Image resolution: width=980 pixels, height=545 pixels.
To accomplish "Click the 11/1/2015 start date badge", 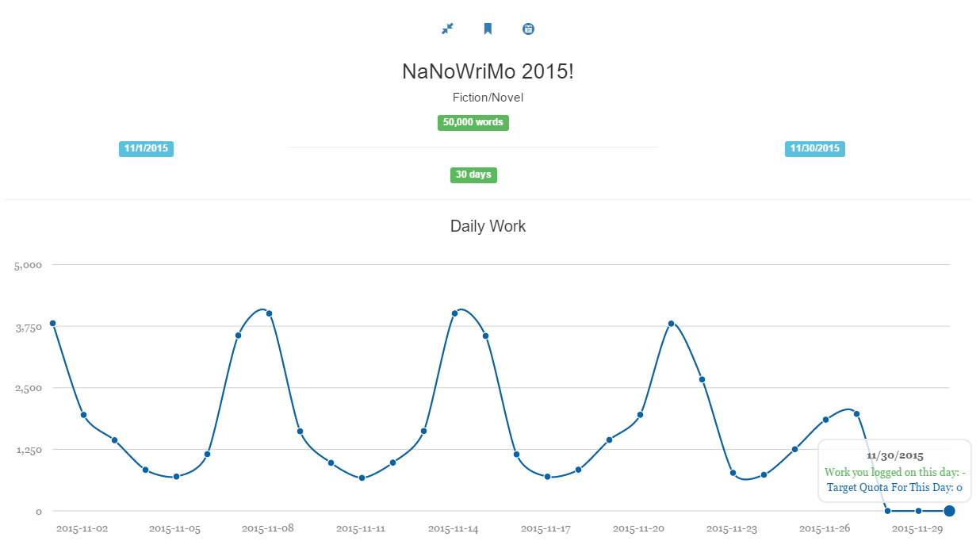I will click(x=146, y=148).
